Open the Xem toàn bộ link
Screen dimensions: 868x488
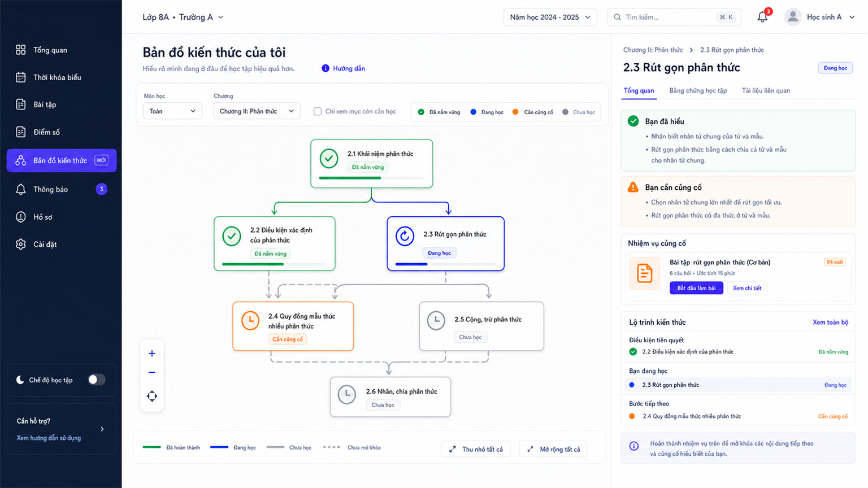pos(830,323)
